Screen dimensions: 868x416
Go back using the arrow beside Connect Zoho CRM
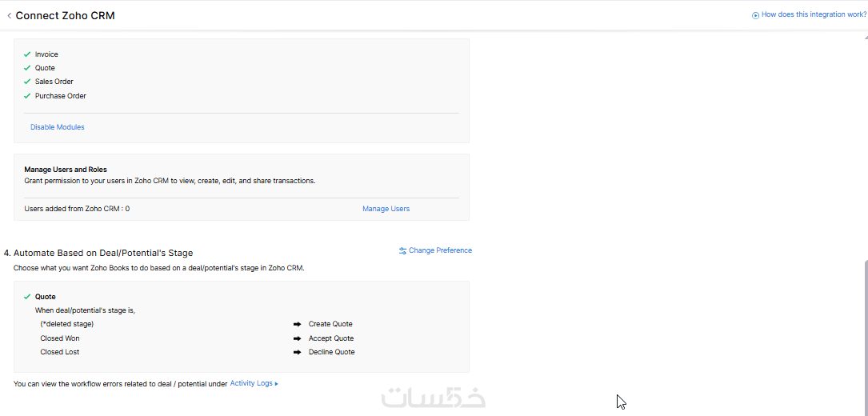(x=9, y=15)
